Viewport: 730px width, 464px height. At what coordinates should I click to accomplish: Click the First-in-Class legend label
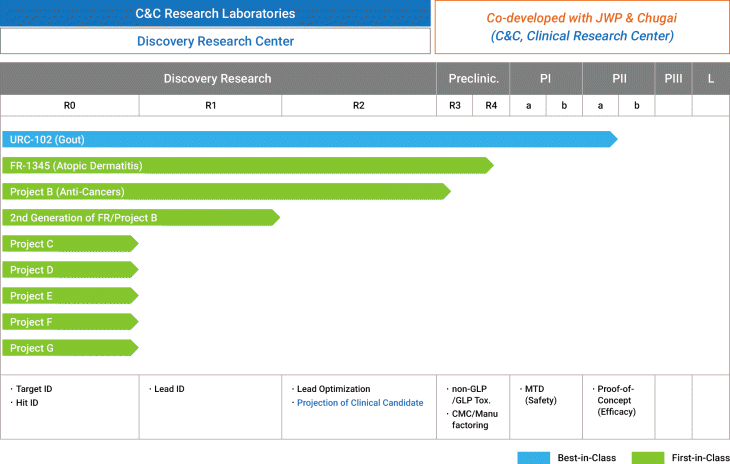[x=701, y=457]
